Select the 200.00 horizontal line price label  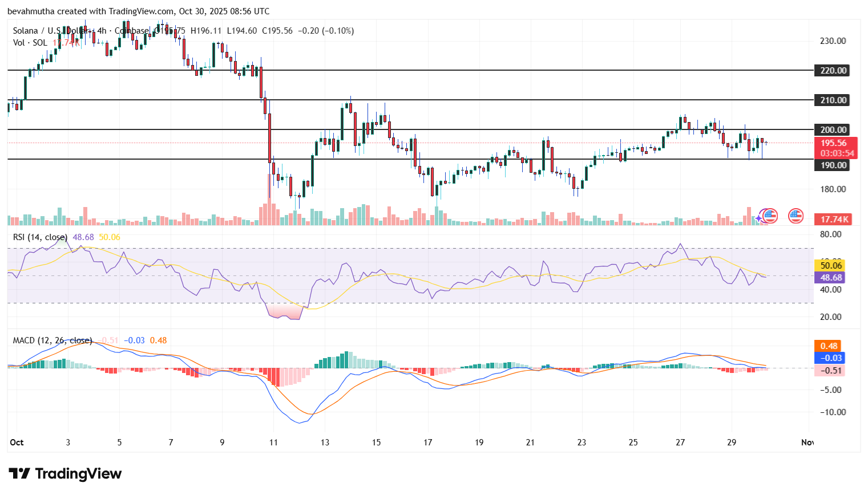[x=833, y=130]
